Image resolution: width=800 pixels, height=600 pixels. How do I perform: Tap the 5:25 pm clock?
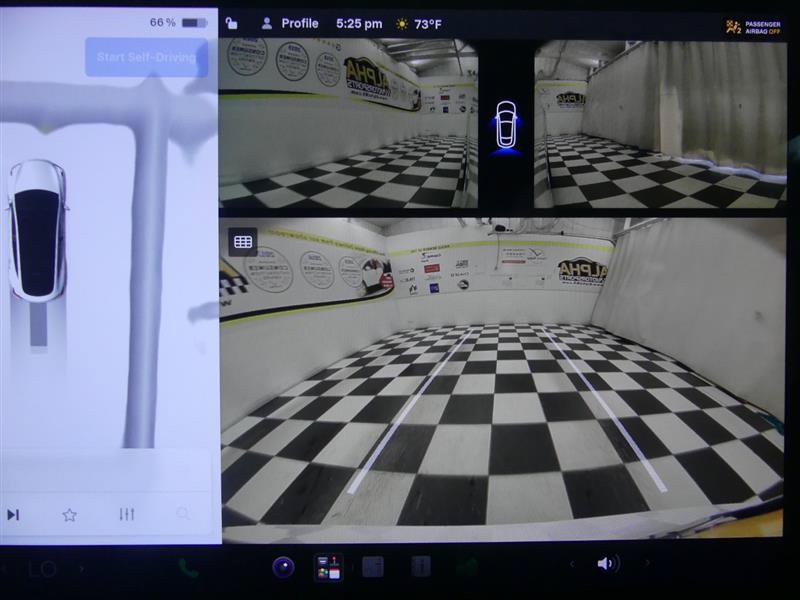click(x=359, y=24)
